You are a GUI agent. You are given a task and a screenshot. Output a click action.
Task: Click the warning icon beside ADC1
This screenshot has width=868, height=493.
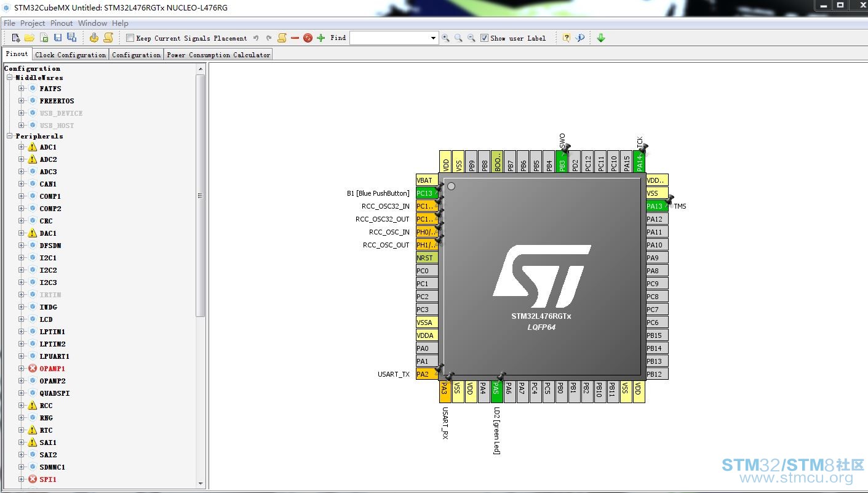click(33, 147)
